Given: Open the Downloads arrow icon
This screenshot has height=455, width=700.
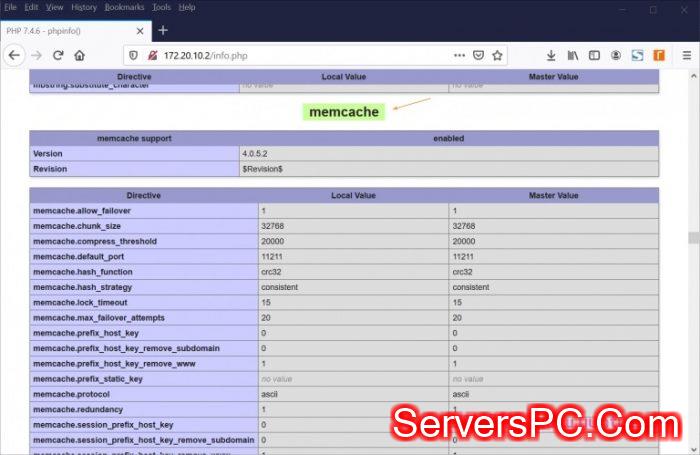Looking at the screenshot, I should (x=551, y=55).
